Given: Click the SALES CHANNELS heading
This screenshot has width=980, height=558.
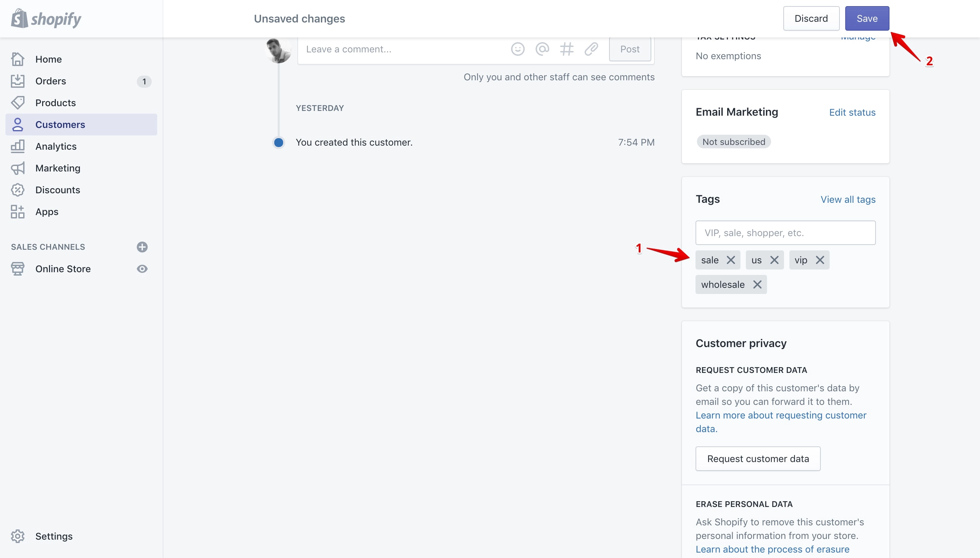Looking at the screenshot, I should click(48, 247).
